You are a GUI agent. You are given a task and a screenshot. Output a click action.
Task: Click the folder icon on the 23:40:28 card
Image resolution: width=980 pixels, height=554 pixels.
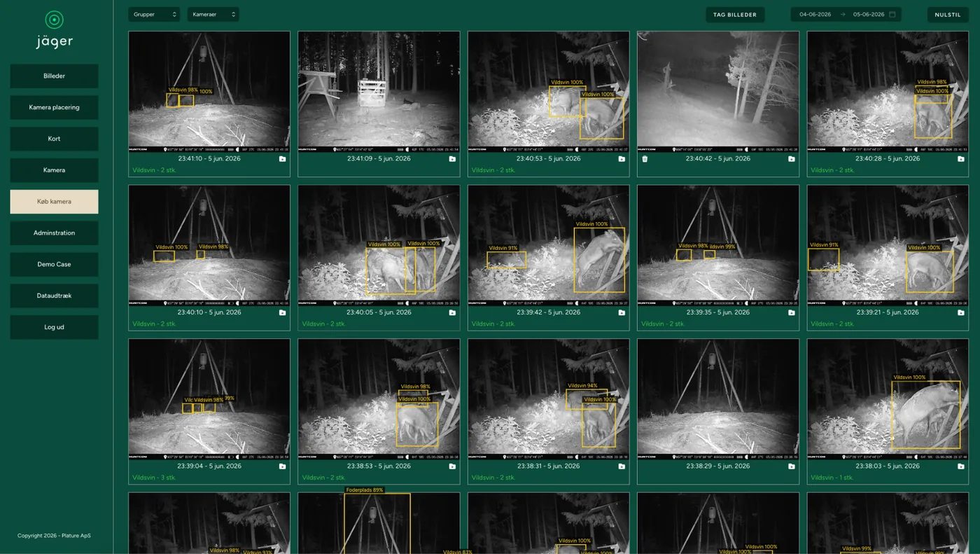961,159
